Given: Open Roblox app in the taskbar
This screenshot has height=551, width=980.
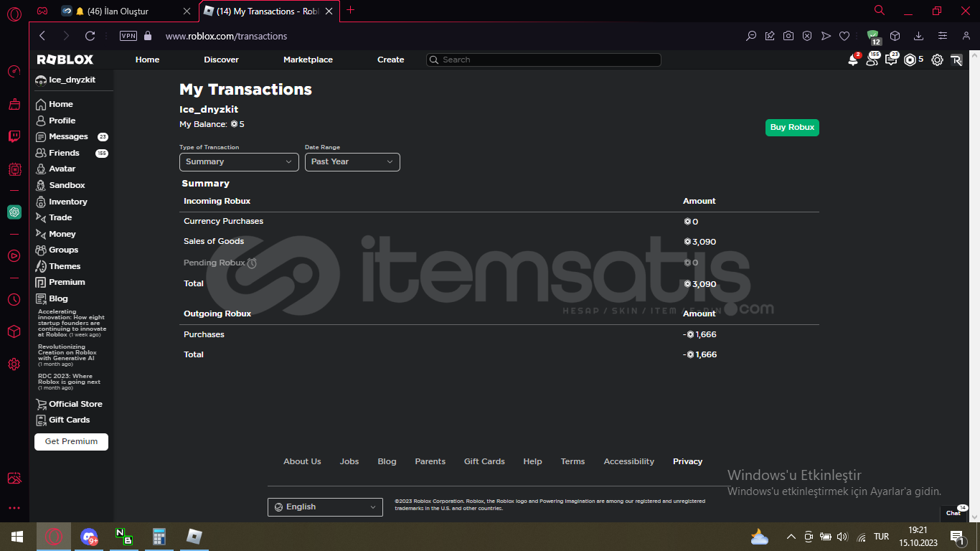Looking at the screenshot, I should point(194,537).
